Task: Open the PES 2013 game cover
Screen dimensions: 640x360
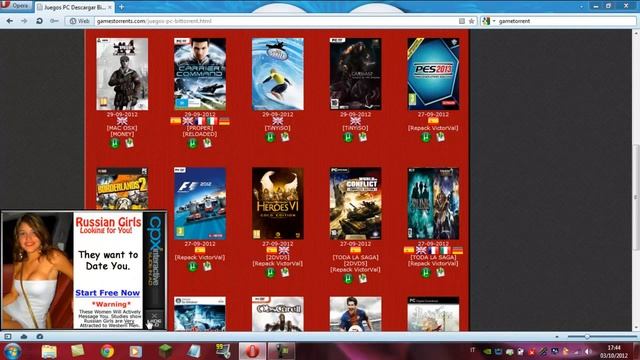Action: 433,74
